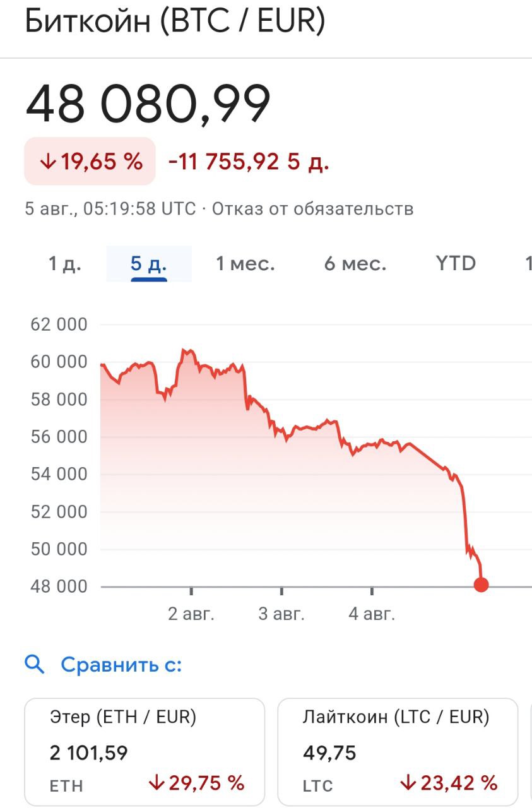Click the 48 080,99 price value

point(148,104)
